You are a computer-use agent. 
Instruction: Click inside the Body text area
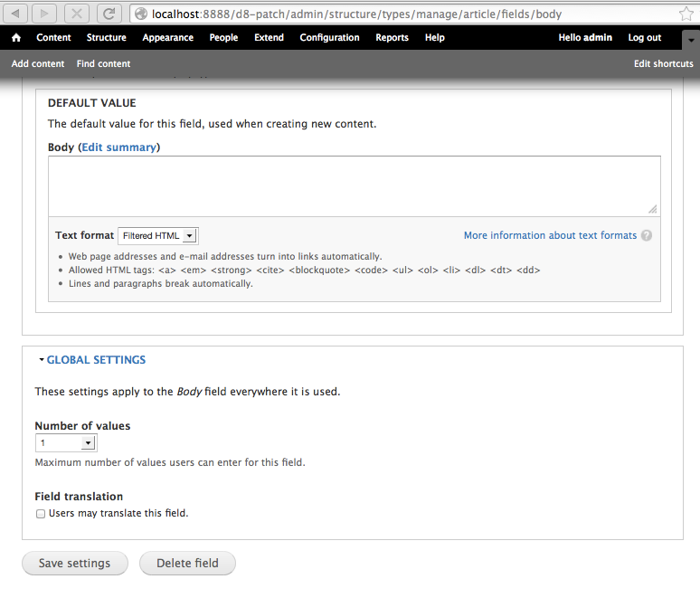coord(353,185)
